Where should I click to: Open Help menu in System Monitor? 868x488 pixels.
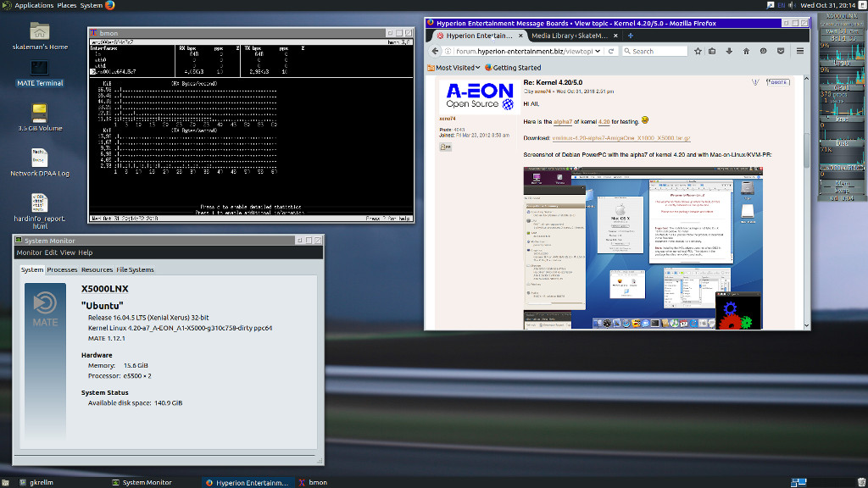(86, 252)
